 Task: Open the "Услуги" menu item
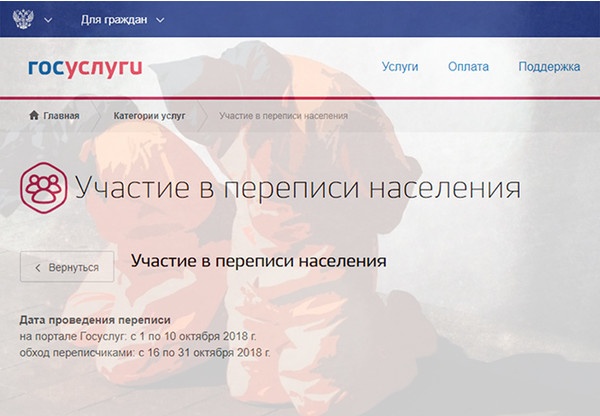coord(400,67)
